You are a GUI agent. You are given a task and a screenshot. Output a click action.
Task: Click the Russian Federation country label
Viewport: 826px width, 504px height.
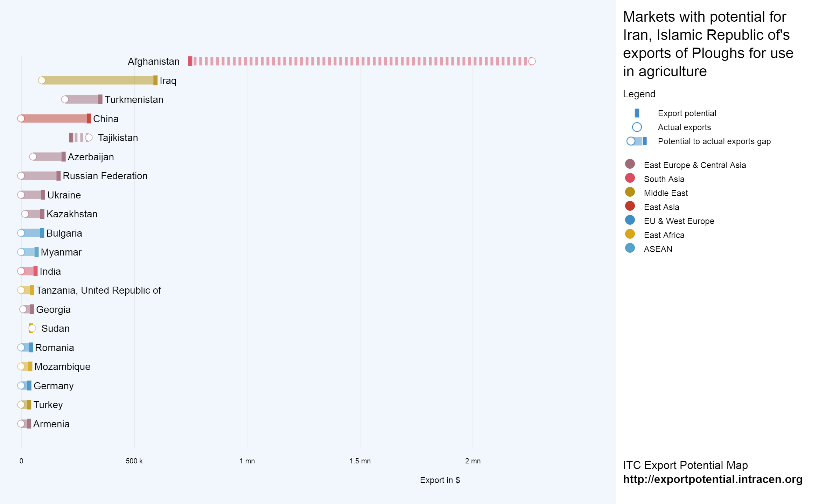105,176
